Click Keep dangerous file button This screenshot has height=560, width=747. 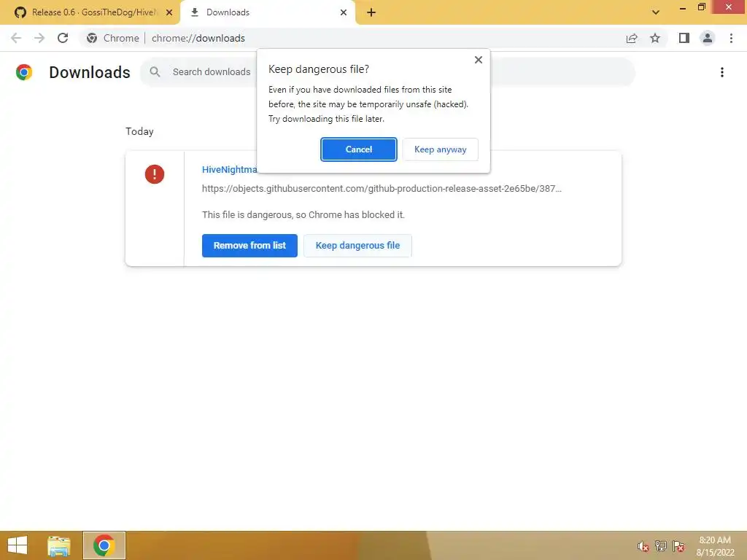tap(357, 246)
